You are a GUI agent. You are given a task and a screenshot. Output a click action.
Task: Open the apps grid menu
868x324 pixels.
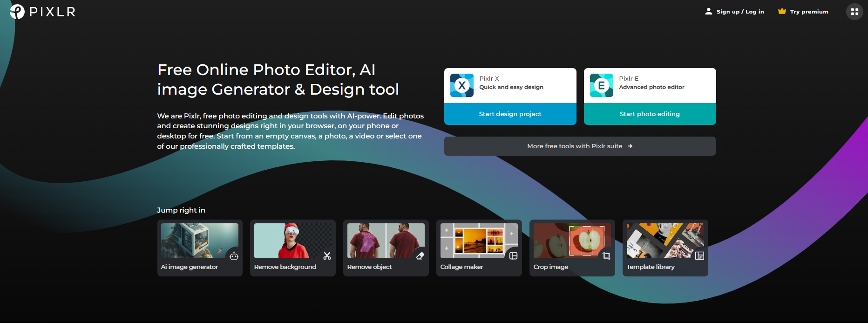tap(854, 12)
